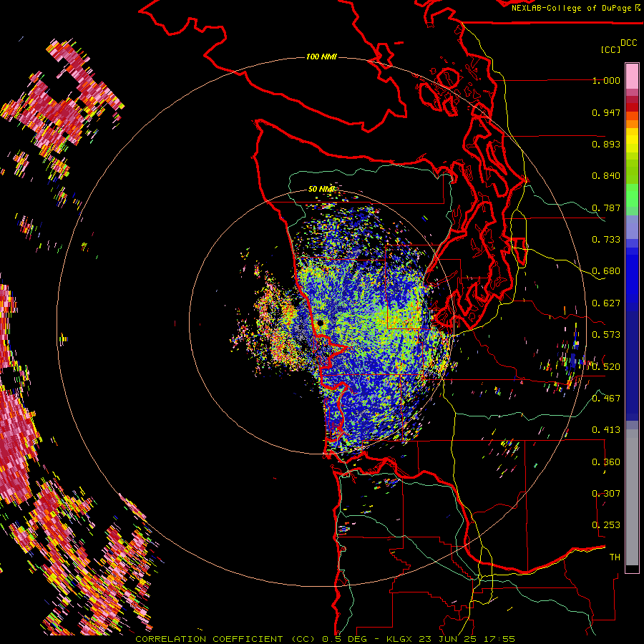Click the 0.253 color scale value
The height and width of the screenshot is (644, 644).
click(606, 525)
